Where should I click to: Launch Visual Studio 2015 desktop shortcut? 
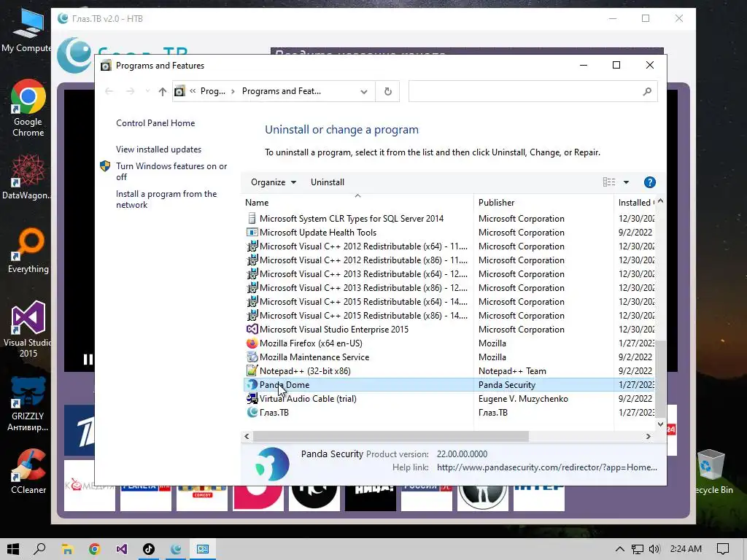click(28, 329)
